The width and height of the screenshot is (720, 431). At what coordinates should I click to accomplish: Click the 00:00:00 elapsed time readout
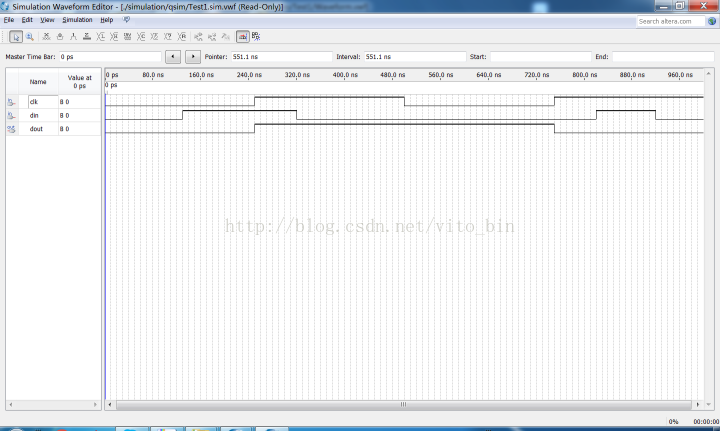706,421
